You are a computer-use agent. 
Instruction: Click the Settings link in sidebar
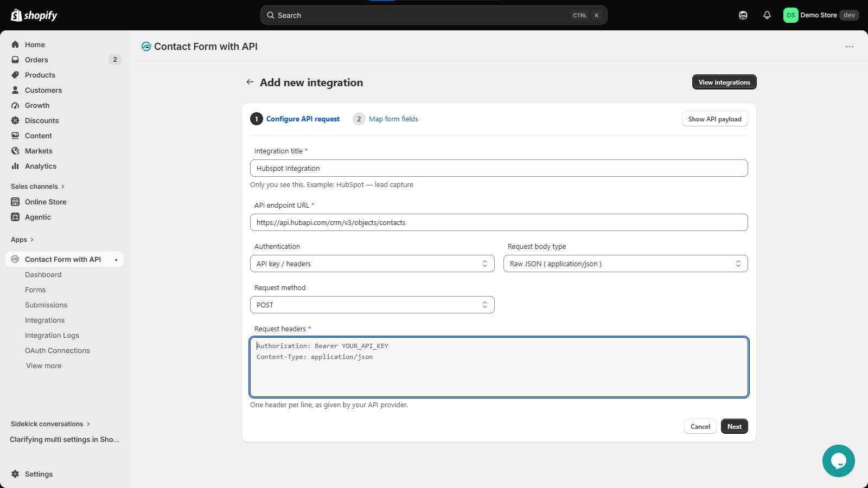pos(39,474)
